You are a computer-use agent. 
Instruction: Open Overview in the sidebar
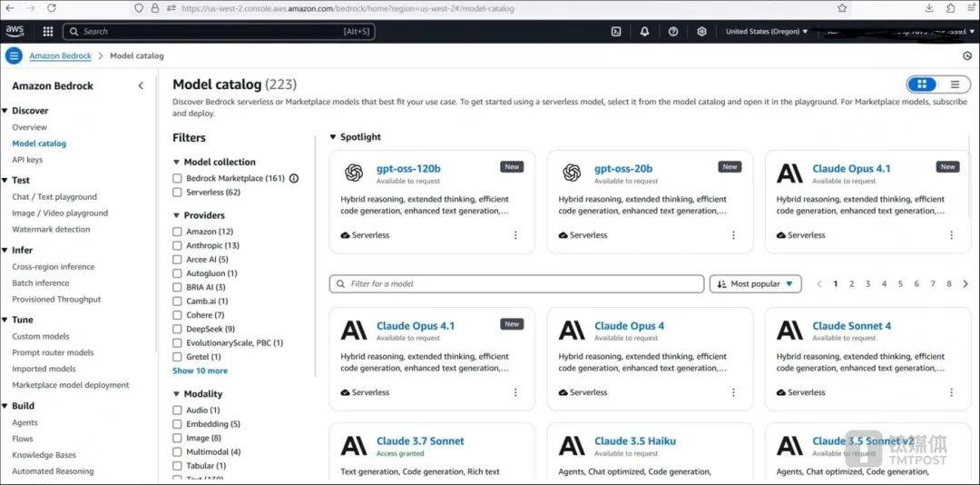29,127
